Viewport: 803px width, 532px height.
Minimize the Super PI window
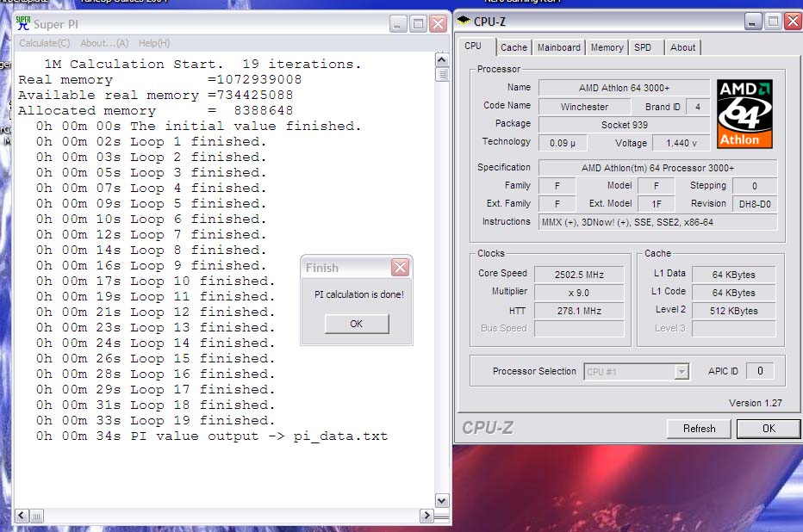pos(398,23)
